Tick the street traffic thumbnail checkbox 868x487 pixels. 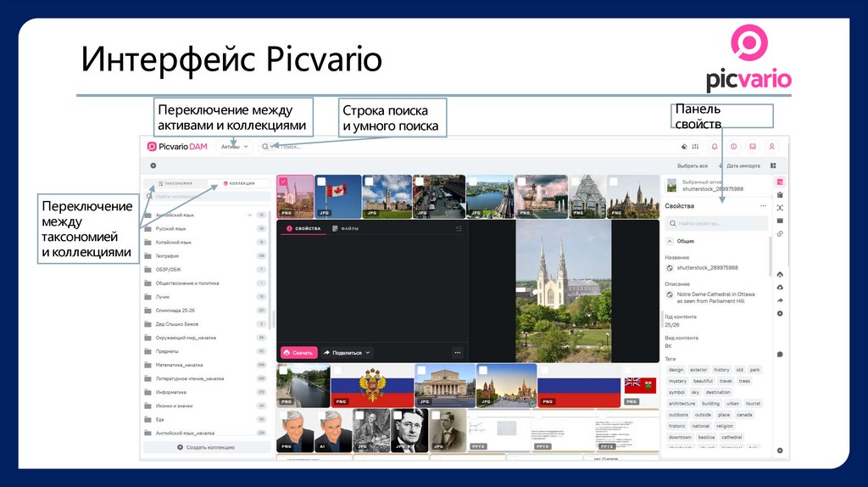tap(420, 182)
